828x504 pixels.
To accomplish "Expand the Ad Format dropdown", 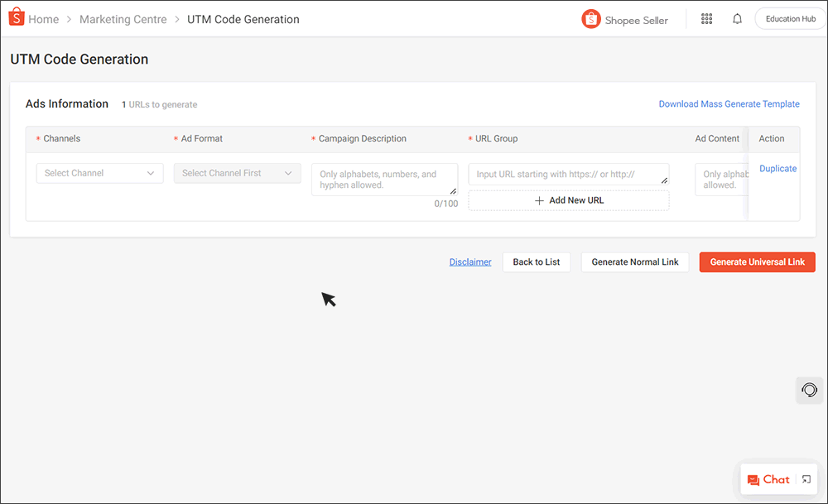I will (x=237, y=173).
